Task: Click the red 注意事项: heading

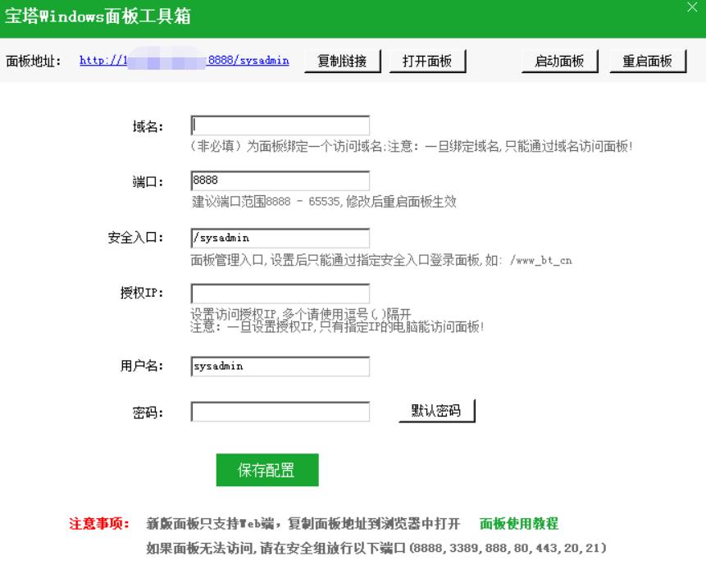Action: coord(99,523)
